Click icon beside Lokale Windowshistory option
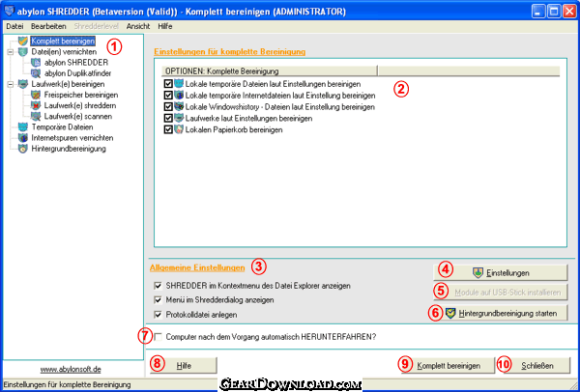Screen dimensions: 580x392 [179, 107]
